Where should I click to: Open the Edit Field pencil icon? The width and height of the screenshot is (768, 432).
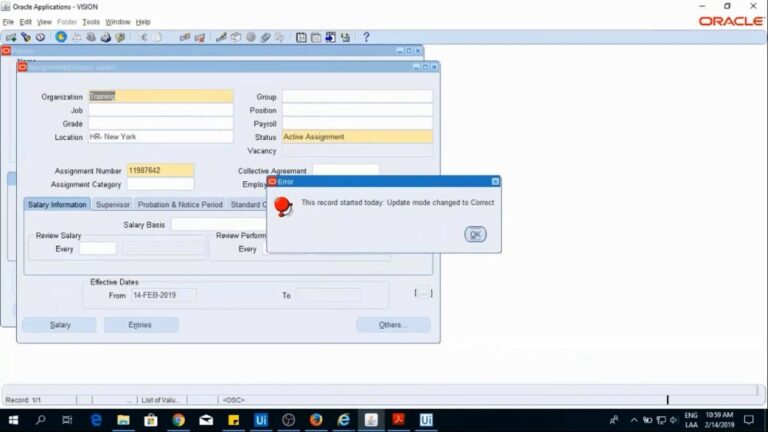221,37
